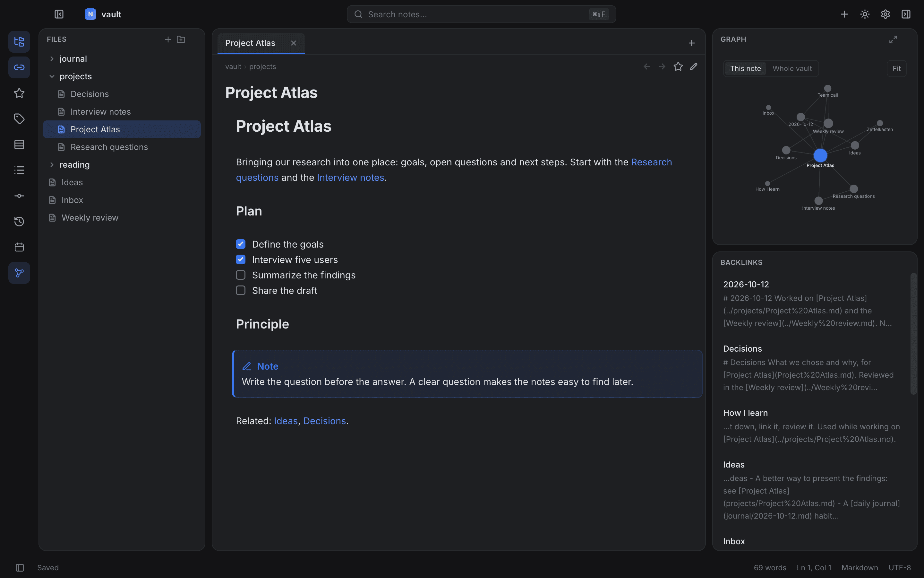Focus the Search notes field
This screenshot has height=578, width=924.
[x=481, y=14]
